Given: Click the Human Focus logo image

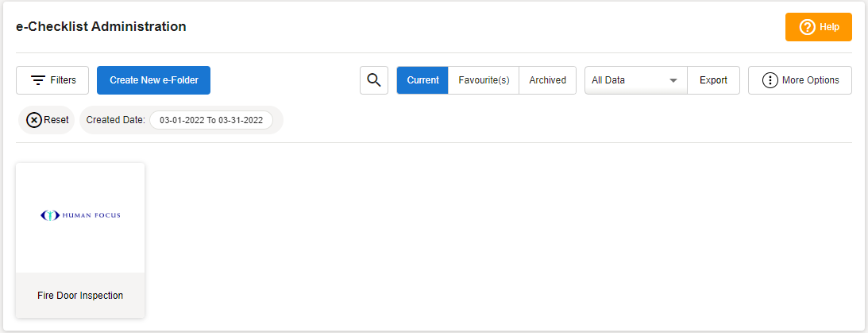Looking at the screenshot, I should (x=80, y=215).
